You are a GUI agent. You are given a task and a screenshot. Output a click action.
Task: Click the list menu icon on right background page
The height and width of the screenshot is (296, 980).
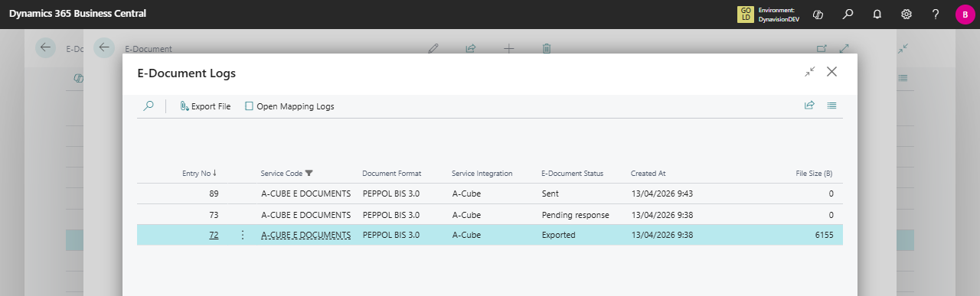(903, 78)
